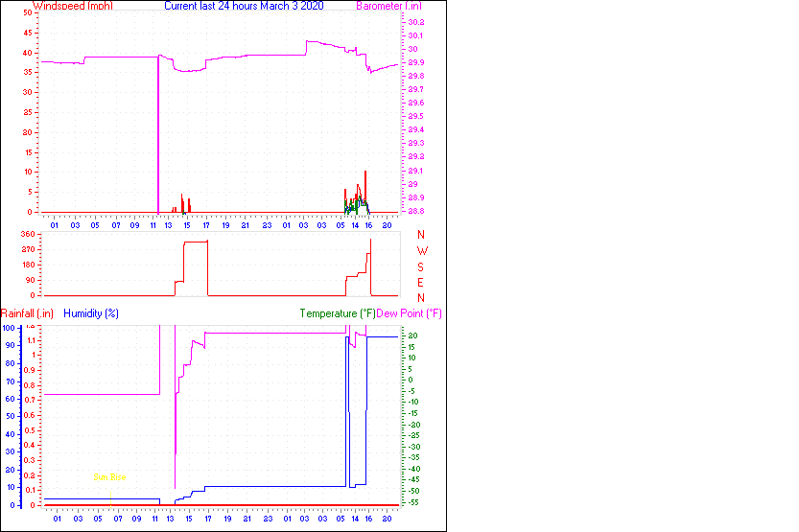Click the Humidity (%) label
This screenshot has height=532, width=799.
point(91,313)
